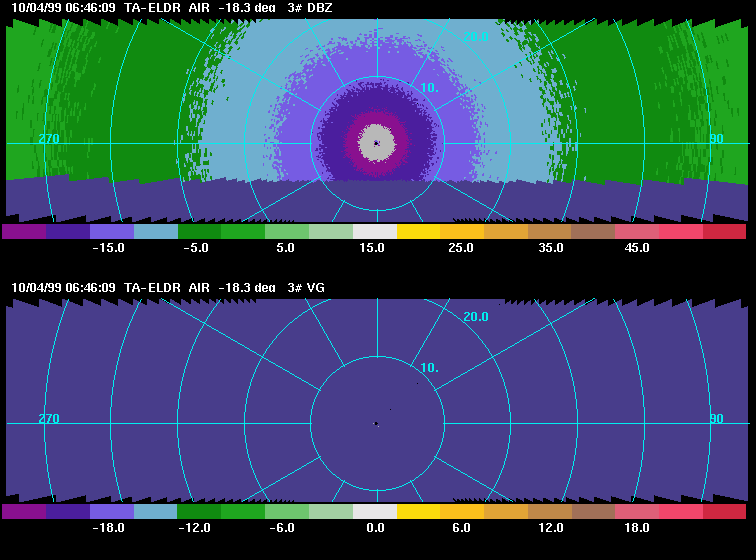Pick the white swatch above 15.0 in DBZ bar

(375, 232)
